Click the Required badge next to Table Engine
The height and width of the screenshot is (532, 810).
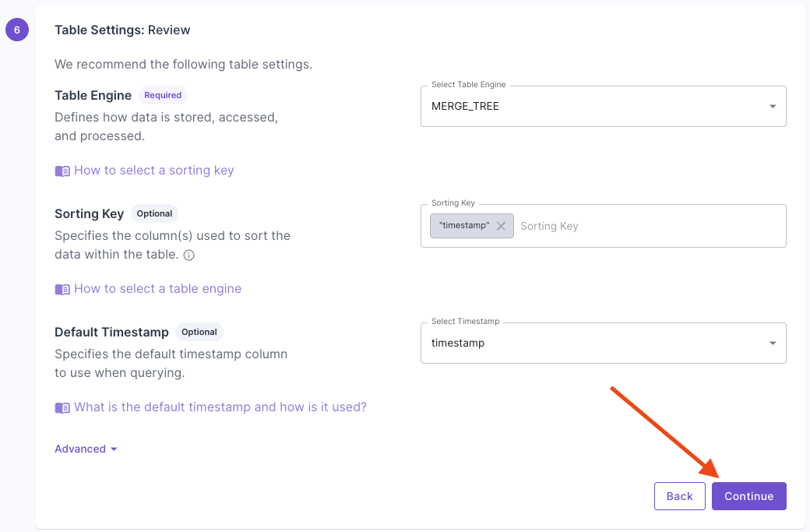coord(162,95)
